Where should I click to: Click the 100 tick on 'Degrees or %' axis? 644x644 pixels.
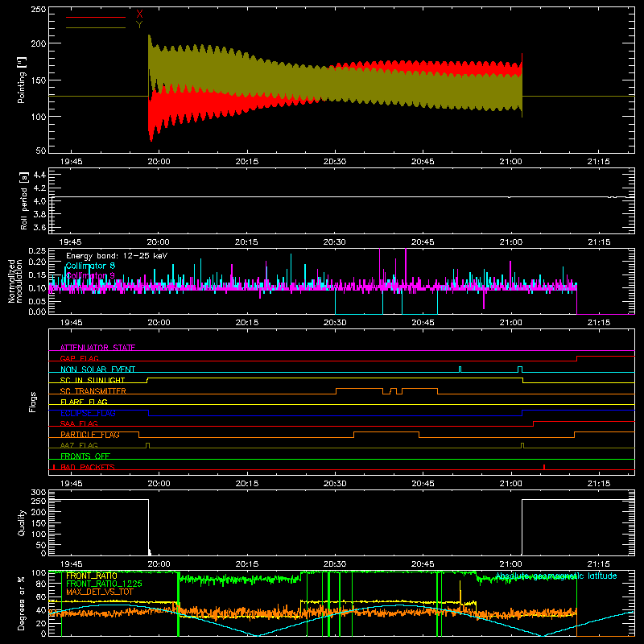coord(39,573)
